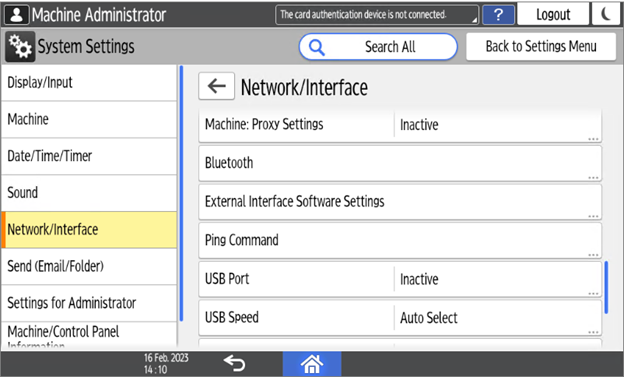Select Display/Input in the sidebar
Screen dimensions: 624x377
point(89,83)
